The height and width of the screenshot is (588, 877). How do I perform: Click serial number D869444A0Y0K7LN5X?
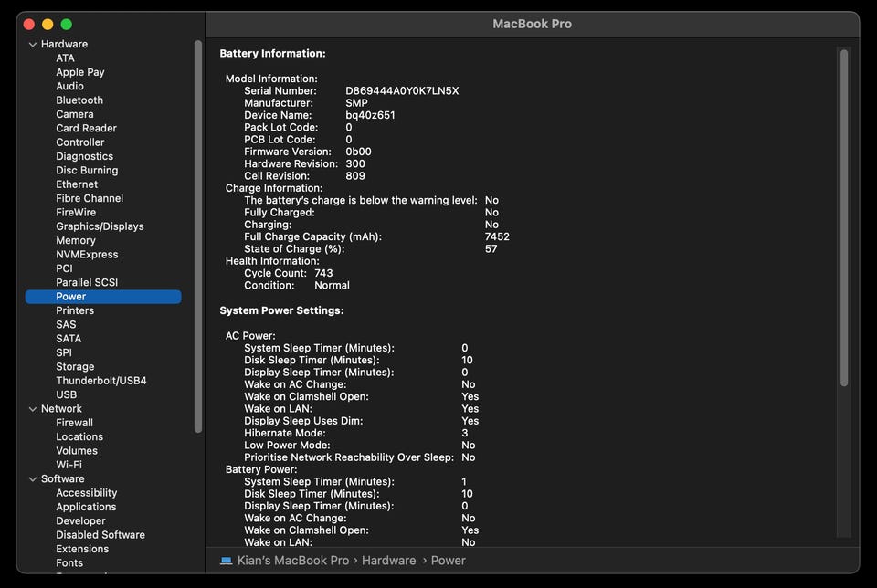[x=402, y=91]
